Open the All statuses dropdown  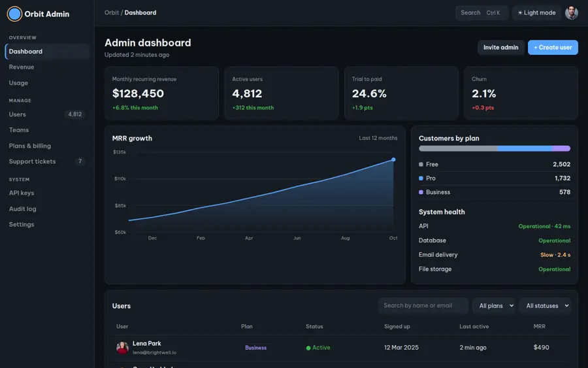(546, 306)
